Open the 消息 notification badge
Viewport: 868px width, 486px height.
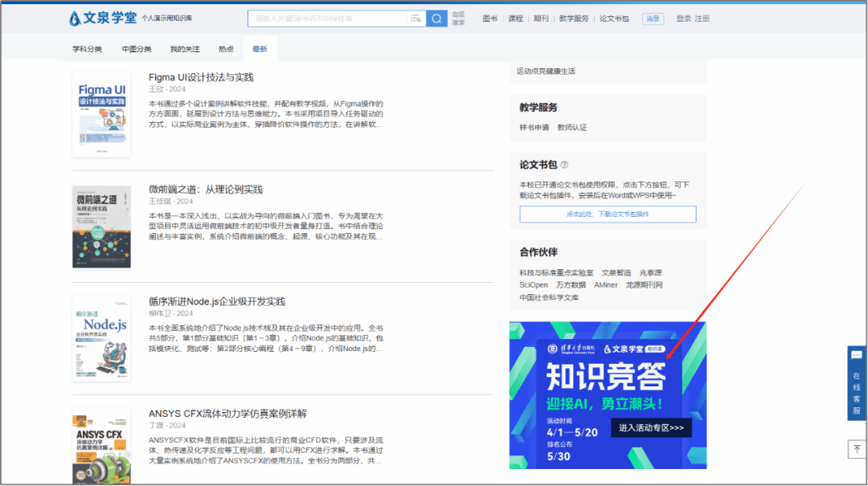pyautogui.click(x=653, y=18)
